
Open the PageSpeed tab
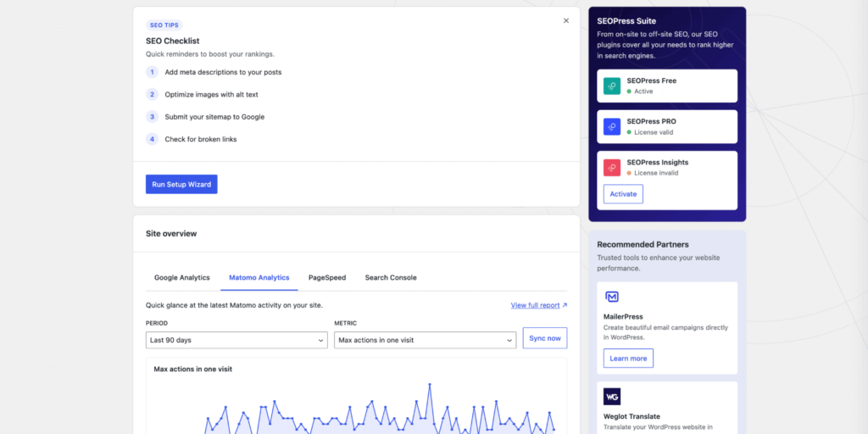(327, 277)
